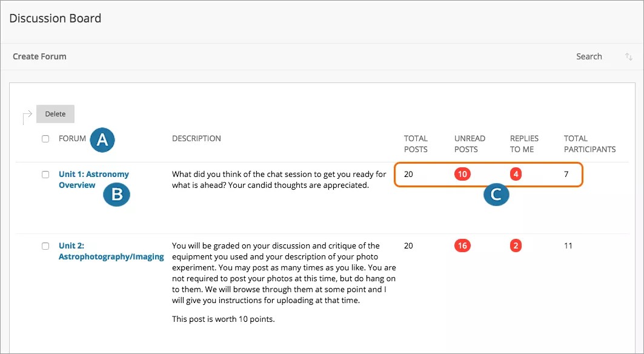
Task: Open the 16 unread posts badge for Unit 2
Action: (462, 245)
